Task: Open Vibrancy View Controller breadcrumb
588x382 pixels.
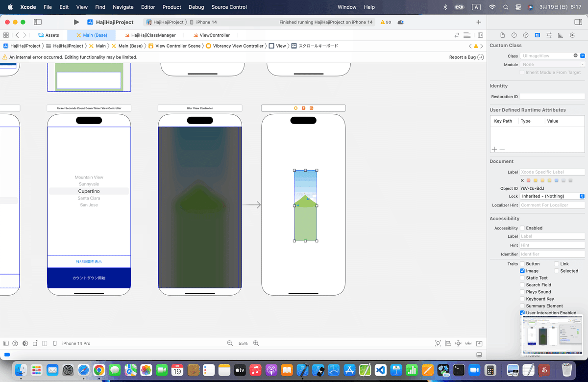Action: click(x=234, y=46)
